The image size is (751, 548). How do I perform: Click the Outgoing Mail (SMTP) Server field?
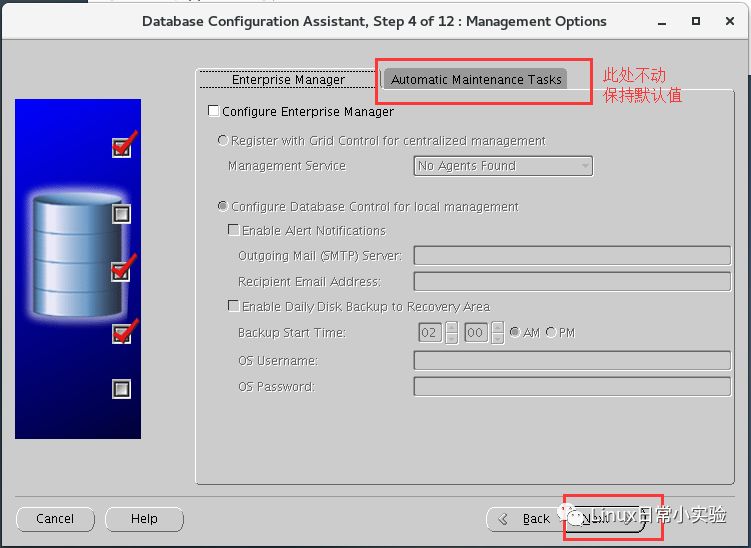[x=572, y=255]
